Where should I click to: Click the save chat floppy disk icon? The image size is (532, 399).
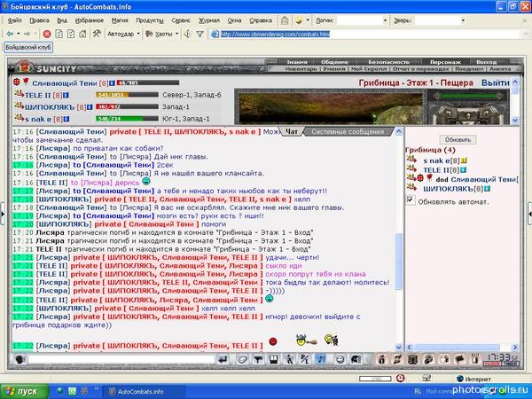(273, 359)
